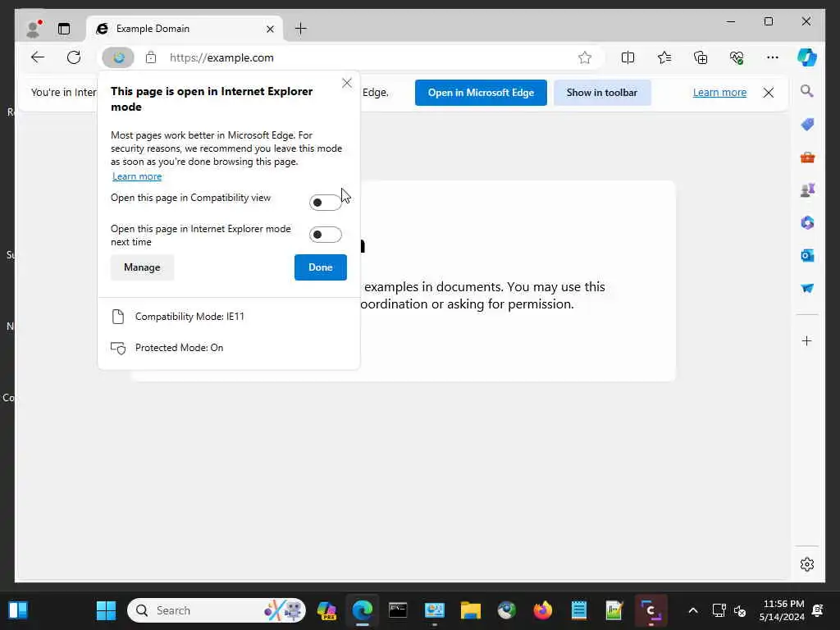The width and height of the screenshot is (840, 630).
Task: Click Protected Mode: On text
Action: pos(179,348)
